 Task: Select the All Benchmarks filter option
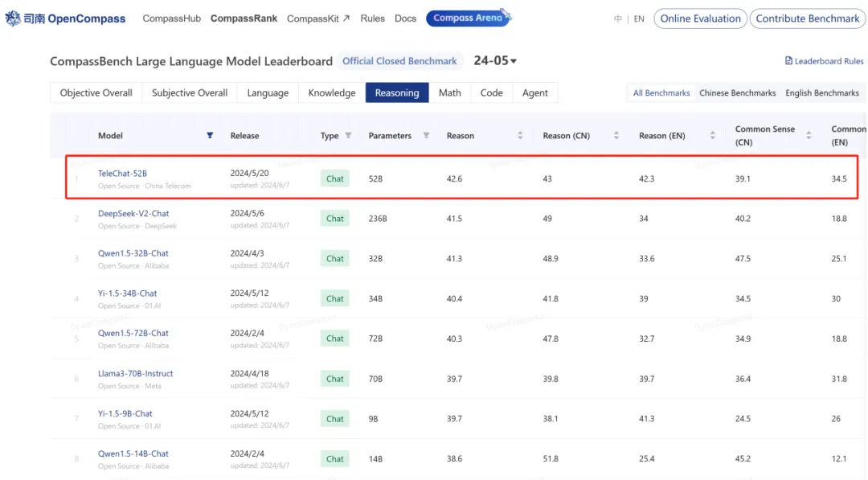click(661, 93)
